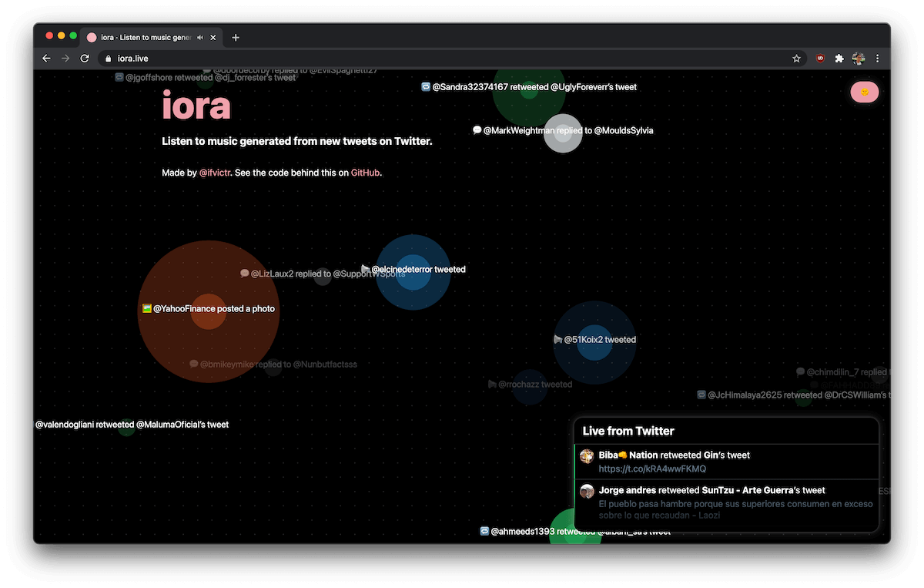Open the GitHub source code link

pyautogui.click(x=365, y=173)
